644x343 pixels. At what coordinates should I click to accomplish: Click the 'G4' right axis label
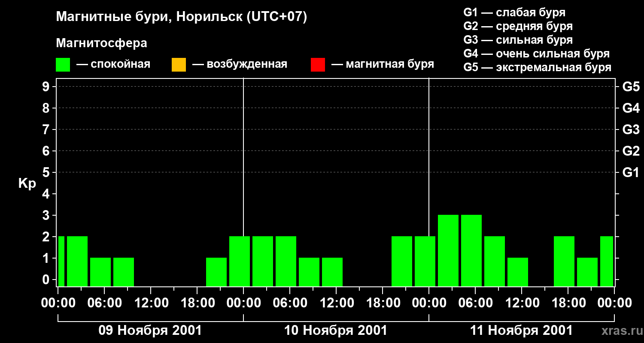click(631, 108)
